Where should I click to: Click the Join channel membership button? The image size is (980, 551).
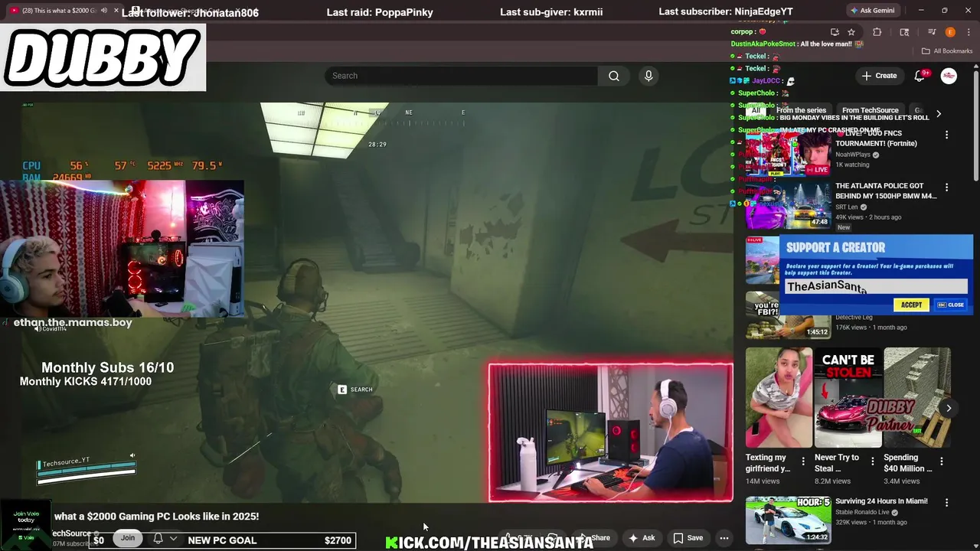(128, 538)
